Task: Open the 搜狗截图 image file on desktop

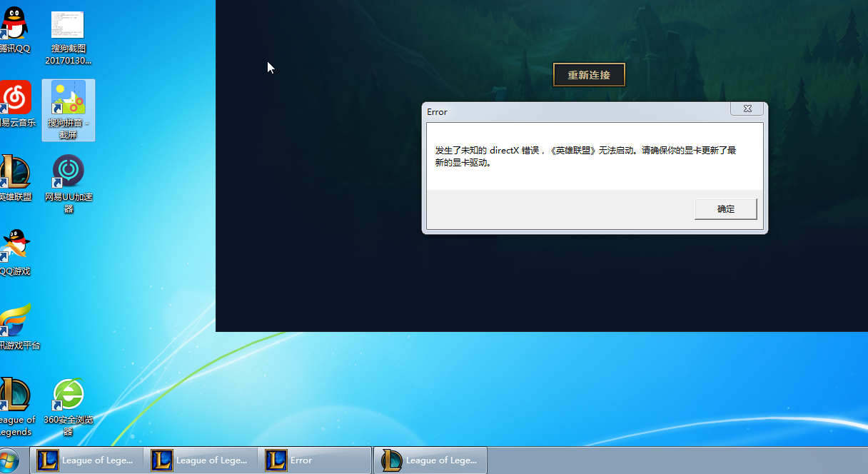Action: (x=68, y=37)
